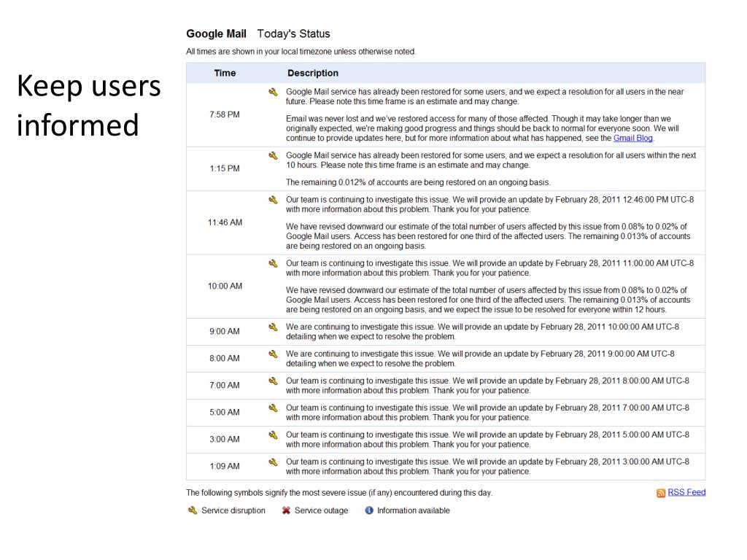Click the orange RSS feed icon
The width and height of the screenshot is (747, 560).
pos(661,493)
